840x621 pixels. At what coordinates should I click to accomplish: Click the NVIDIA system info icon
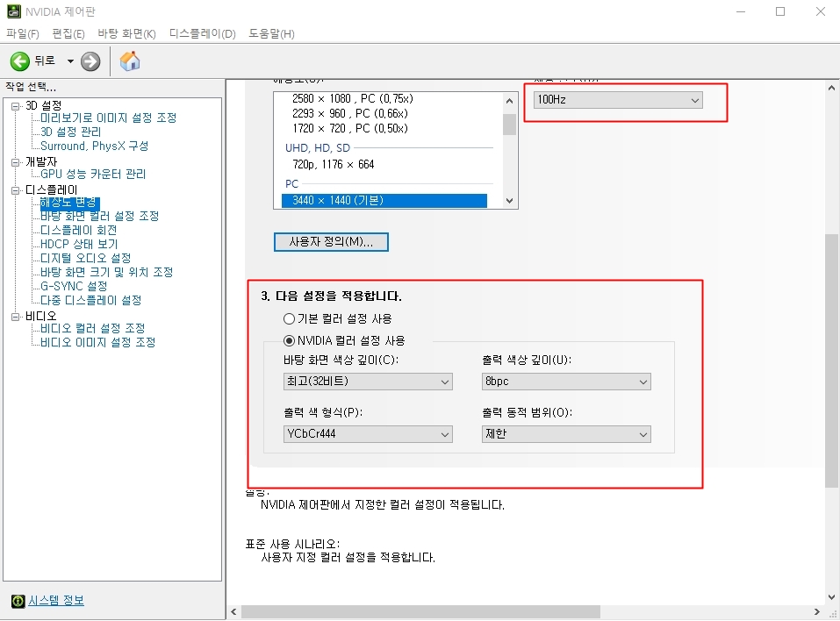click(18, 601)
